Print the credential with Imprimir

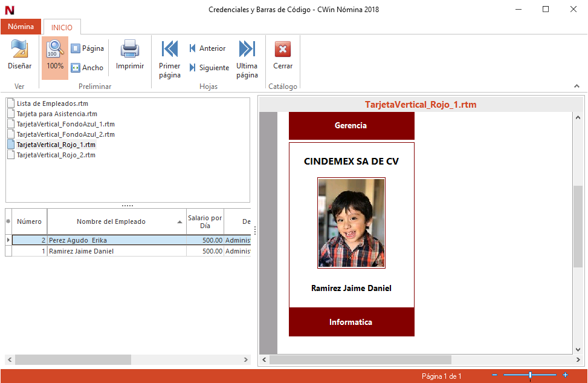(130, 55)
